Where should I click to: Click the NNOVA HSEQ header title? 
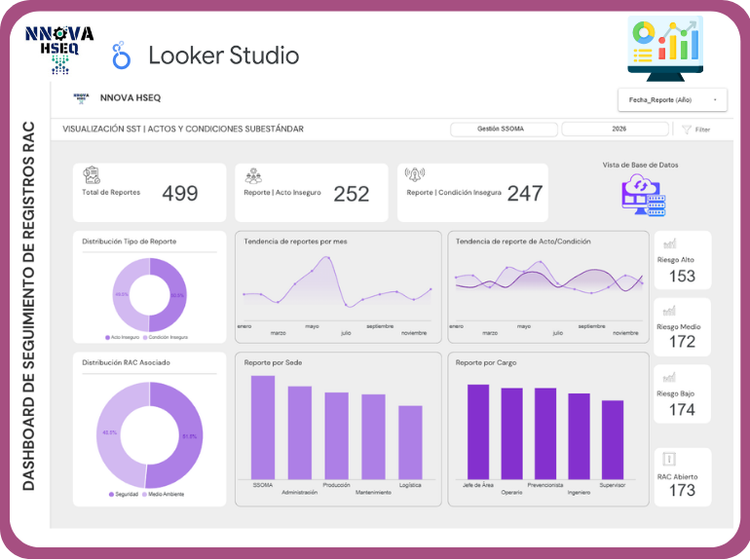[131, 98]
